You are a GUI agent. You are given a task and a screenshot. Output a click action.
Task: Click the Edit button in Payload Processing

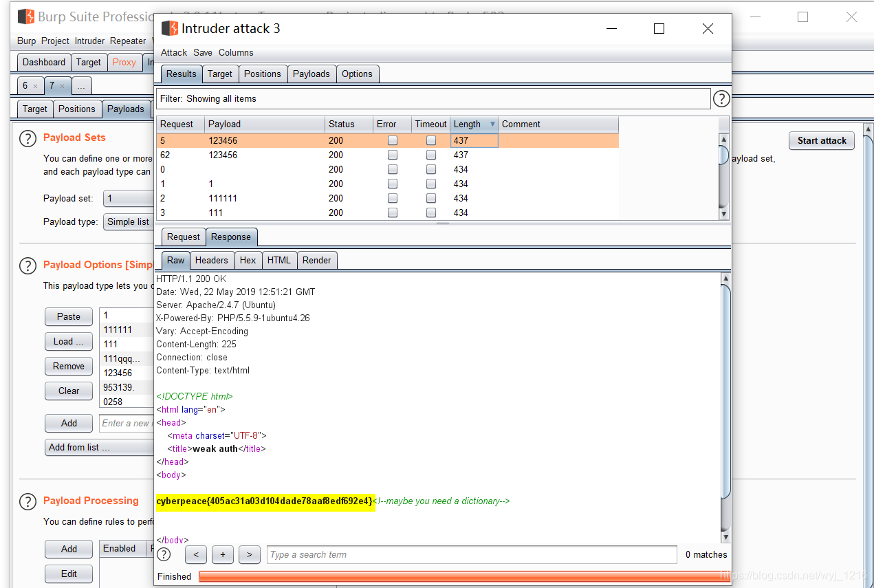point(69,574)
